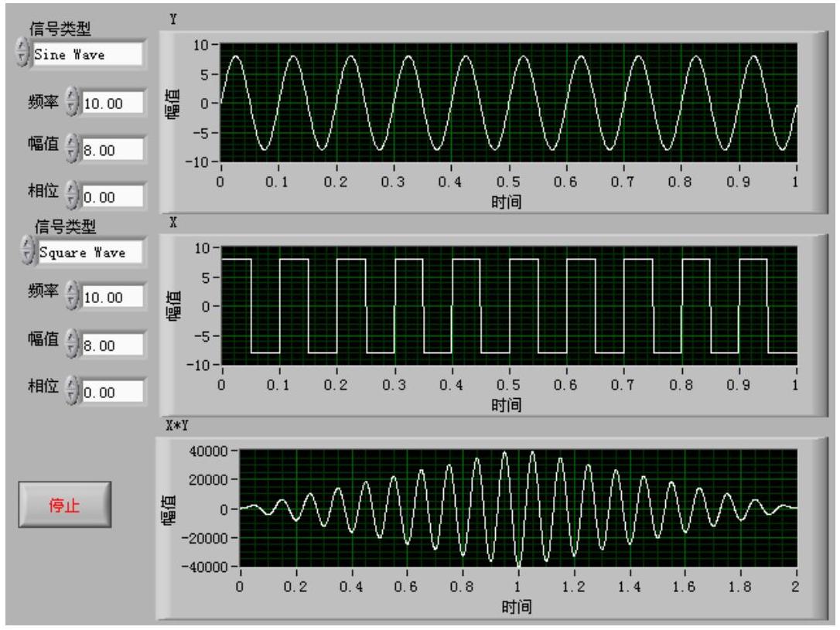Click the 40000 axis maximum on X*Y graph
Viewport: 840px width, 630px height.
click(x=208, y=451)
